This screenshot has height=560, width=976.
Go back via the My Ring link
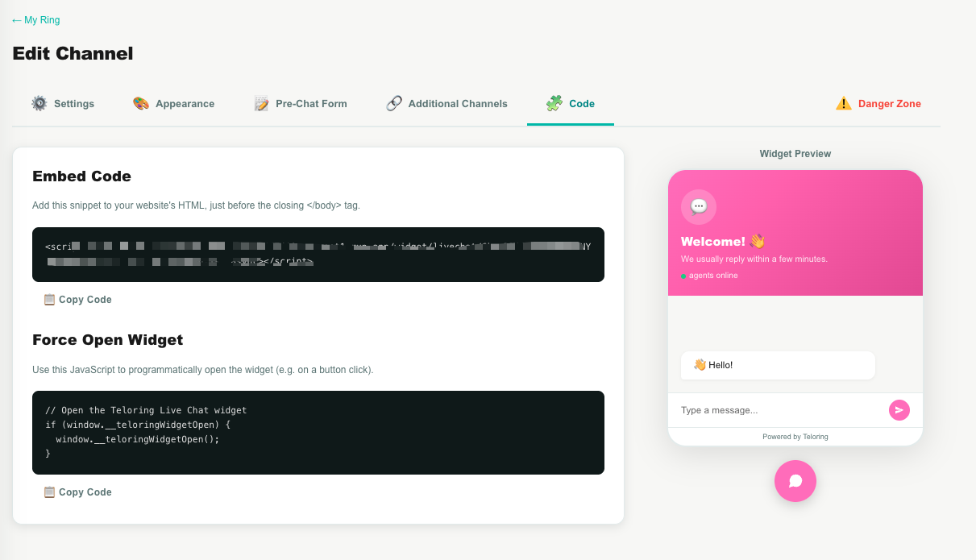coord(36,20)
